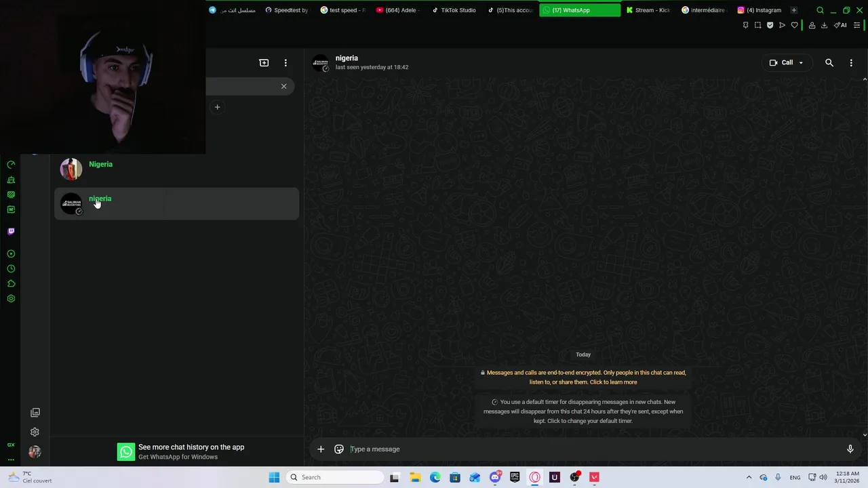868x488 pixels.
Task: Select the lowercase nigeria chat row
Action: (x=176, y=203)
